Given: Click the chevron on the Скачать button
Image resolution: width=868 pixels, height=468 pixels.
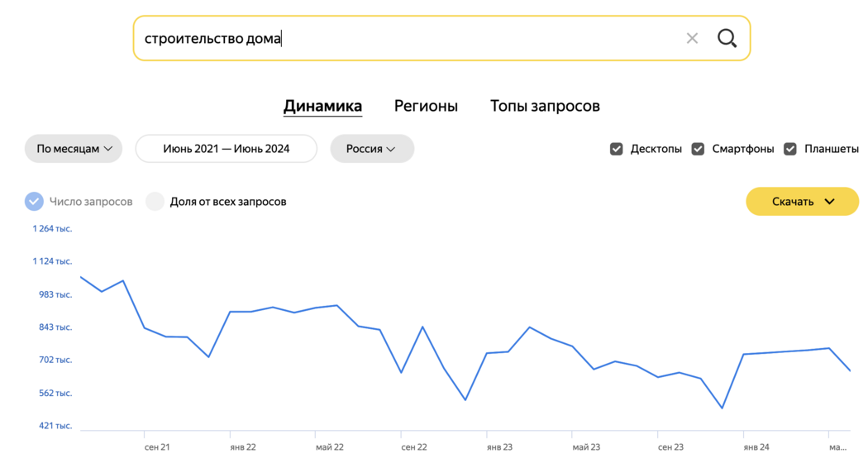Looking at the screenshot, I should 829,202.
